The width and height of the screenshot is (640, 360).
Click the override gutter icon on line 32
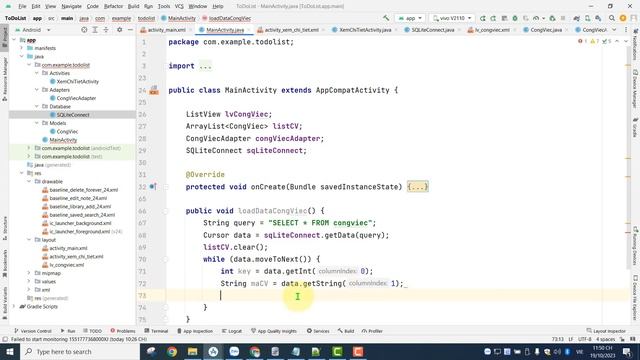[153, 187]
